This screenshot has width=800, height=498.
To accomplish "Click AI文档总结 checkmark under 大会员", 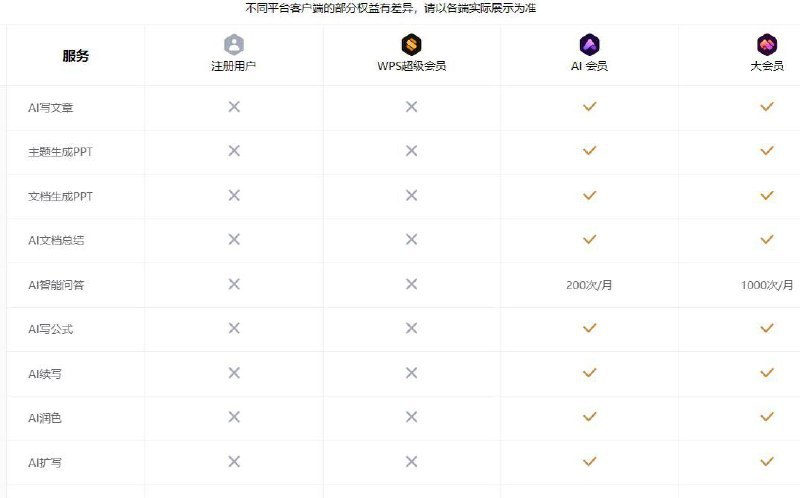I will point(767,239).
